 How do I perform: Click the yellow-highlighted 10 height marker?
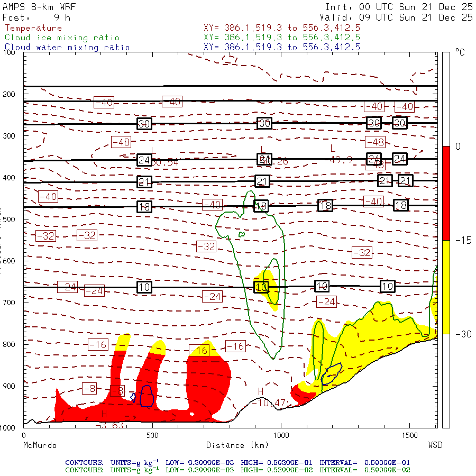tap(261, 287)
